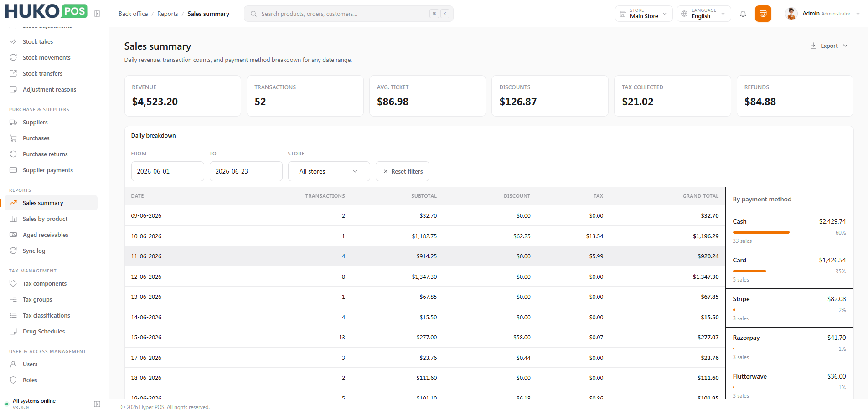The width and height of the screenshot is (868, 415).
Task: Click the Roles shield icon
Action: pyautogui.click(x=13, y=380)
